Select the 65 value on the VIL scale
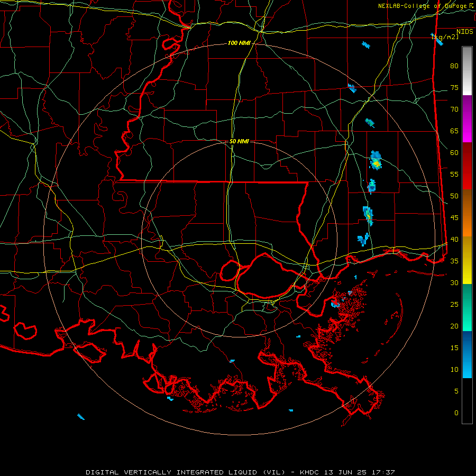Image resolution: width=476 pixels, height=476 pixels. coord(454,131)
